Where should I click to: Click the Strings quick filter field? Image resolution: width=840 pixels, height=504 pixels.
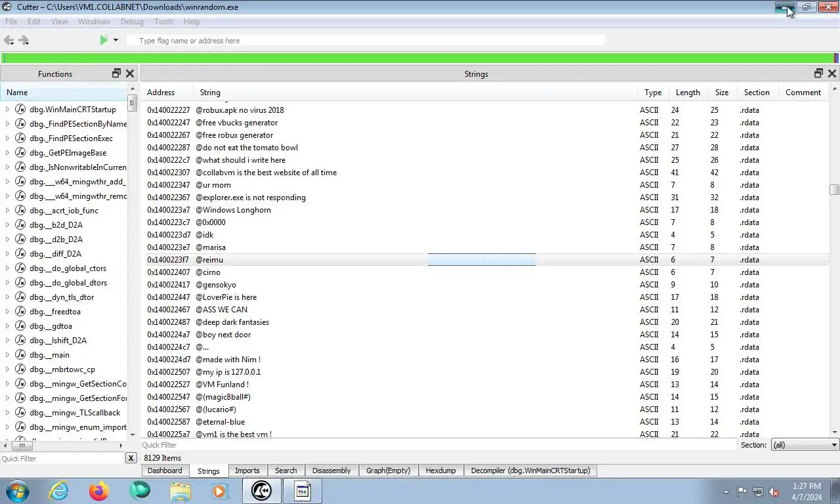[440, 445]
